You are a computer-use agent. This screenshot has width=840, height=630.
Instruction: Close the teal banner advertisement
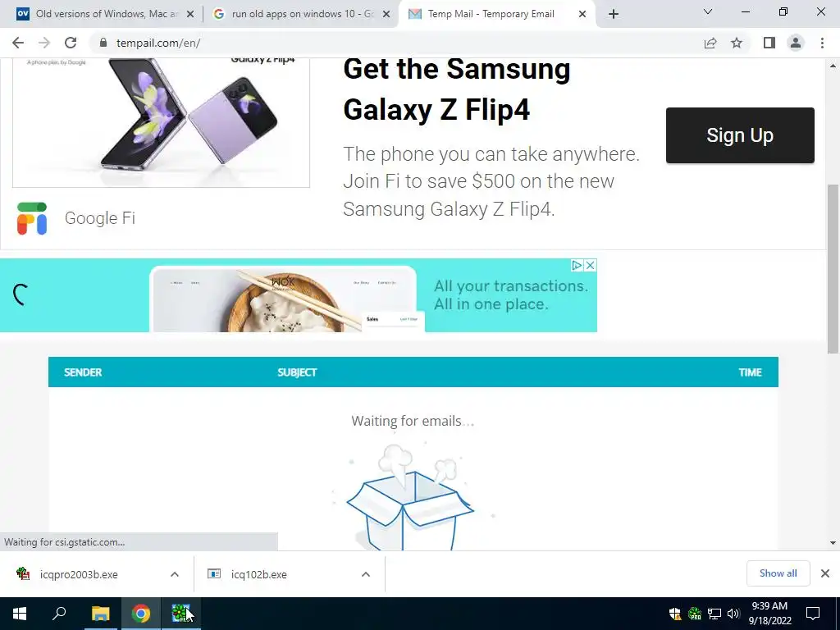[591, 265]
